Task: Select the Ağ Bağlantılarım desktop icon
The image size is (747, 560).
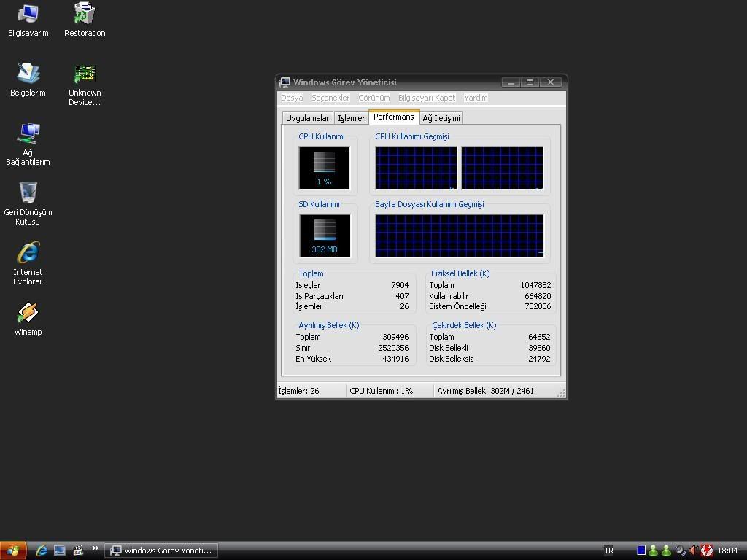Action: [28, 144]
